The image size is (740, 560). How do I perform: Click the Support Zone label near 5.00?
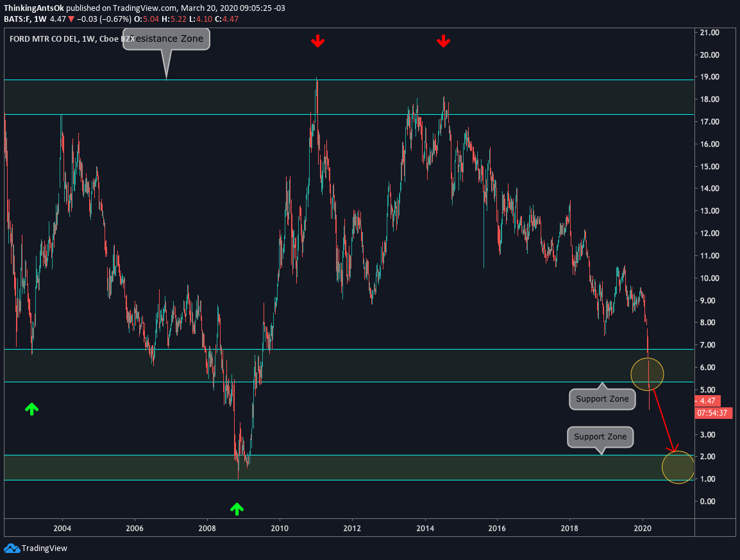(602, 399)
